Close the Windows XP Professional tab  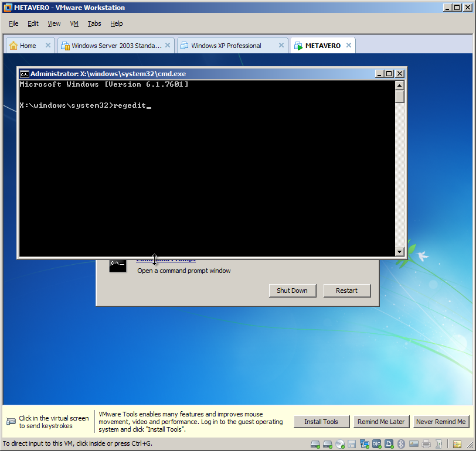[x=281, y=45]
